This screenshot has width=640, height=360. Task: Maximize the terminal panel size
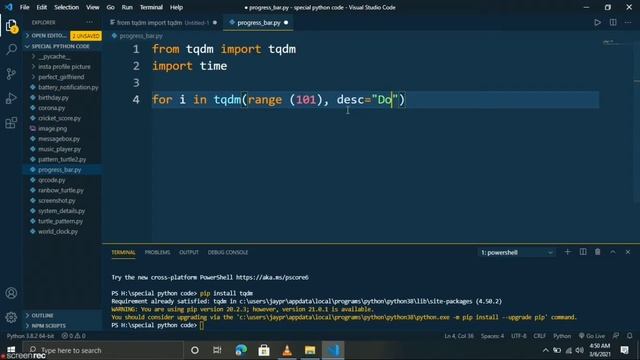pos(613,252)
